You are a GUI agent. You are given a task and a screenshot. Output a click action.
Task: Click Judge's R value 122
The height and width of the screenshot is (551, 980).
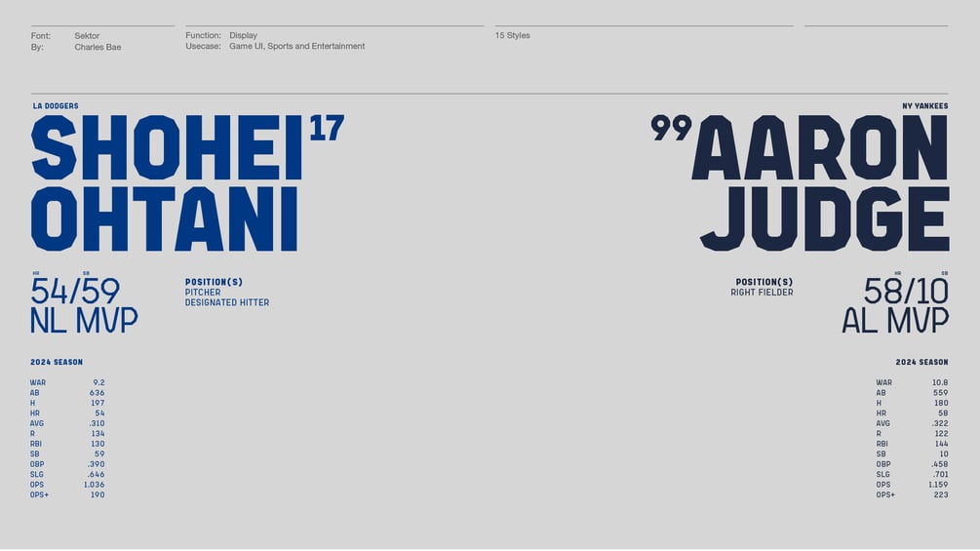[x=941, y=434]
